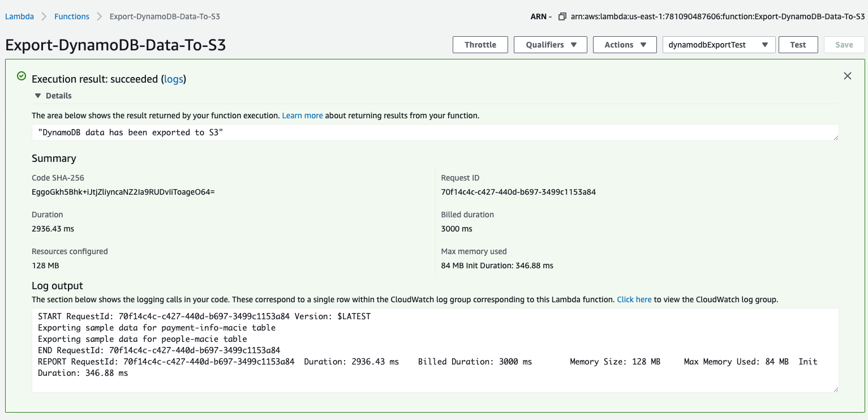
Task: Click the REPORT RequestId log line
Action: coord(428,367)
